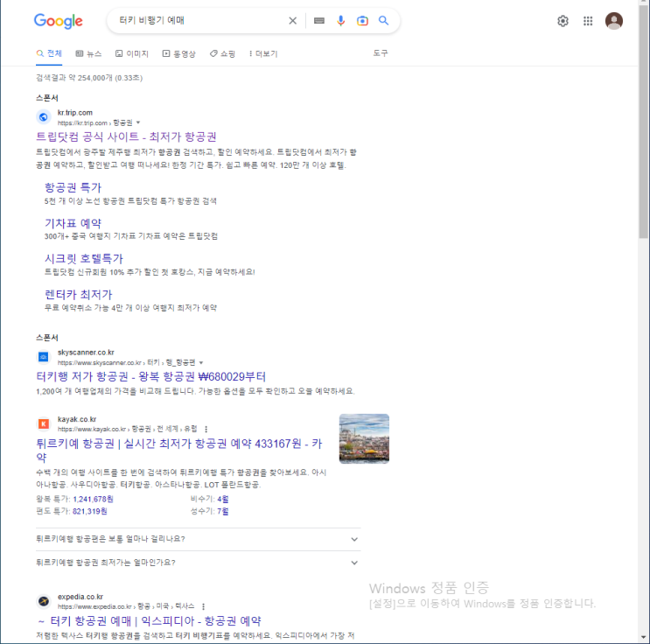
Task: Click the kr.trip.com globe favicon
Action: pos(43,117)
